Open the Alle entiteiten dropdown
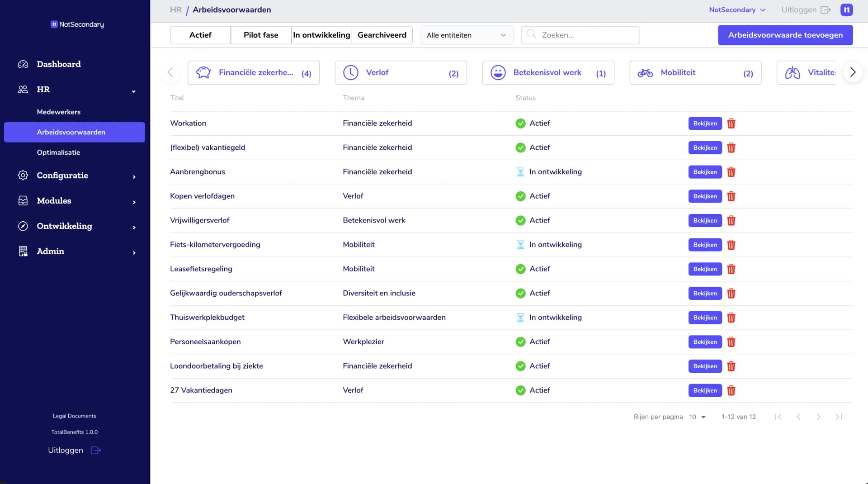868x484 pixels. [467, 35]
